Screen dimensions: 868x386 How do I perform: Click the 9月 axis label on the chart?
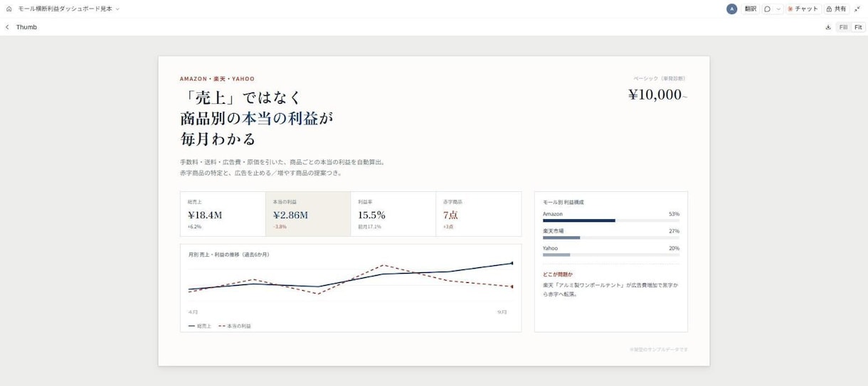502,312
